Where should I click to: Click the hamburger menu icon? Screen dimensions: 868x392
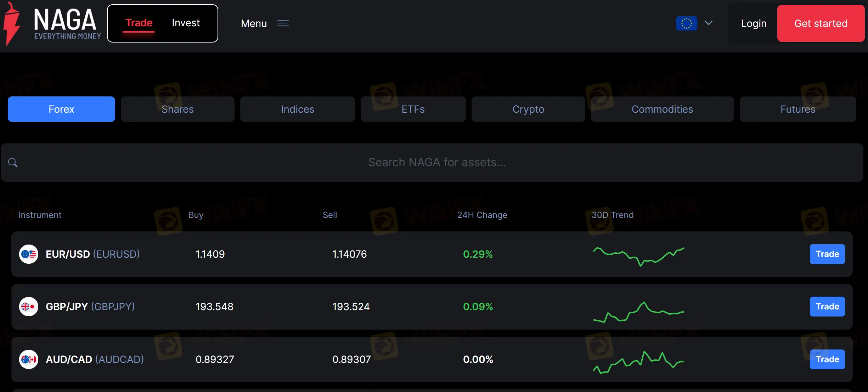[x=283, y=23]
